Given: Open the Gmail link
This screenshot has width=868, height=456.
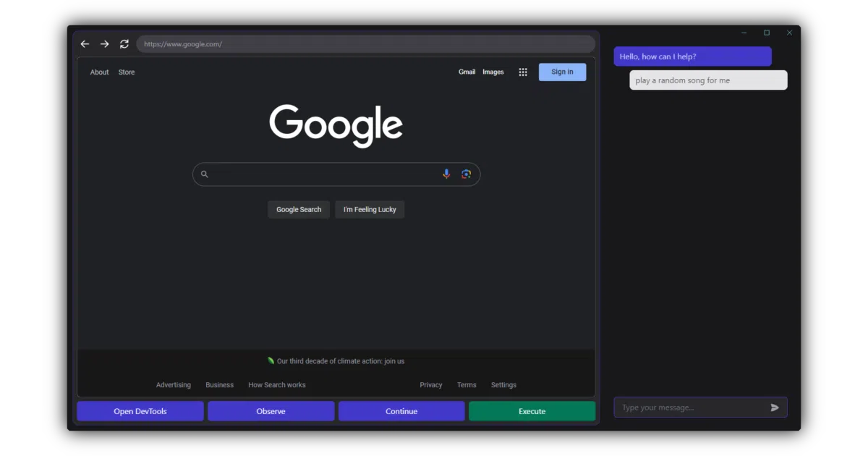Looking at the screenshot, I should (x=467, y=72).
